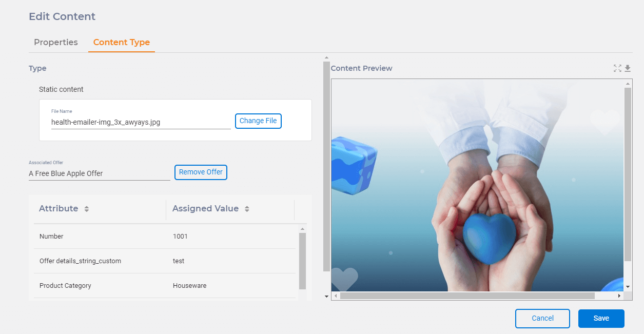Save the content changes
644x334 pixels.
601,318
